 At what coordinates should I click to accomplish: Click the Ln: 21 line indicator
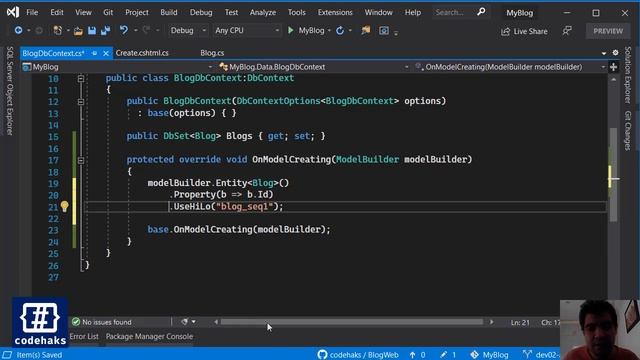pos(520,322)
